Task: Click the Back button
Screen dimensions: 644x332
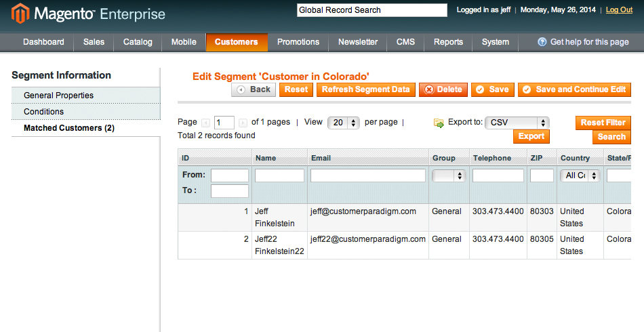Action: click(254, 89)
